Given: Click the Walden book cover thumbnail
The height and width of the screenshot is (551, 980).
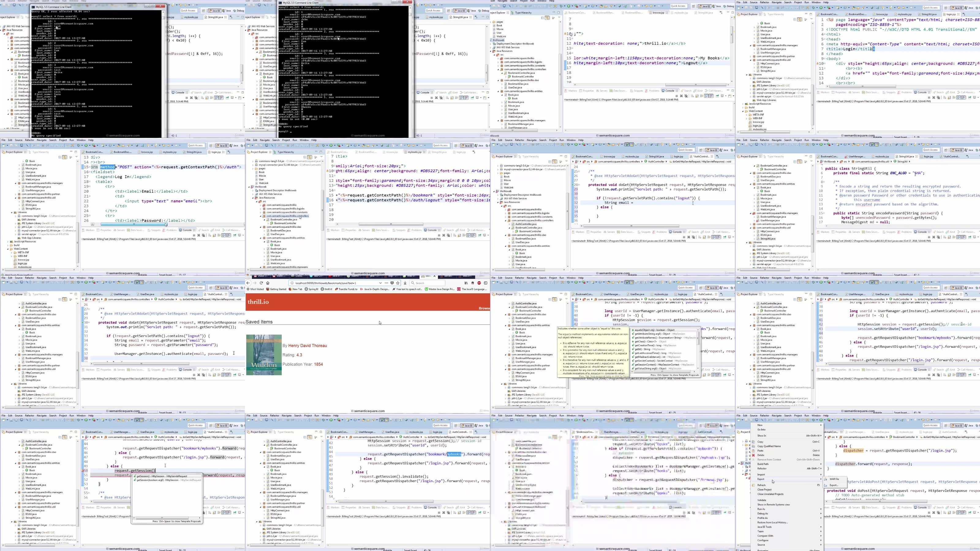Looking at the screenshot, I should click(264, 354).
